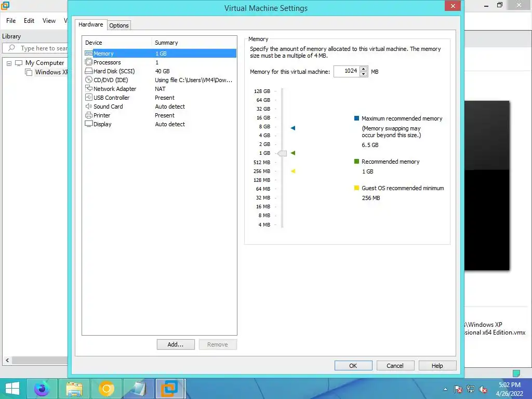Open the Edit menu

(29, 21)
